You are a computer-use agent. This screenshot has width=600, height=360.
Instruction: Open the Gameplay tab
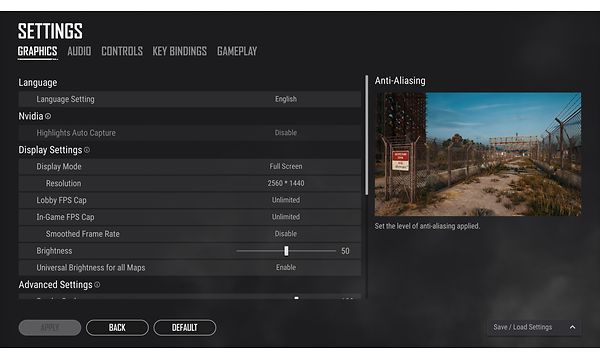tap(237, 51)
